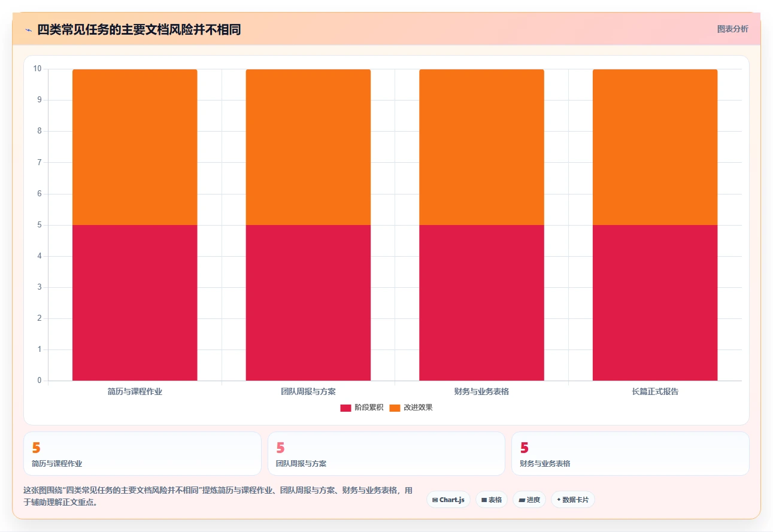Open the 财务与业务表格 stat card

(x=630, y=454)
